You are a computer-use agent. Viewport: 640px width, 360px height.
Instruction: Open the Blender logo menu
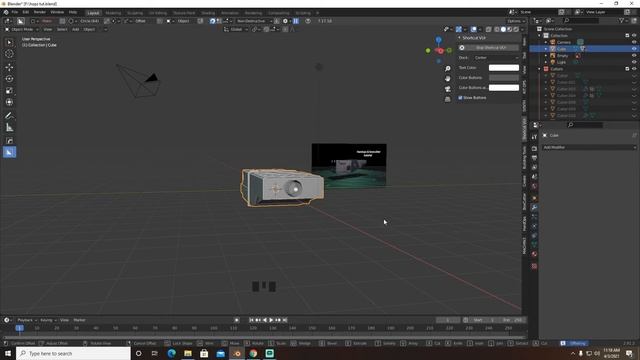6,12
